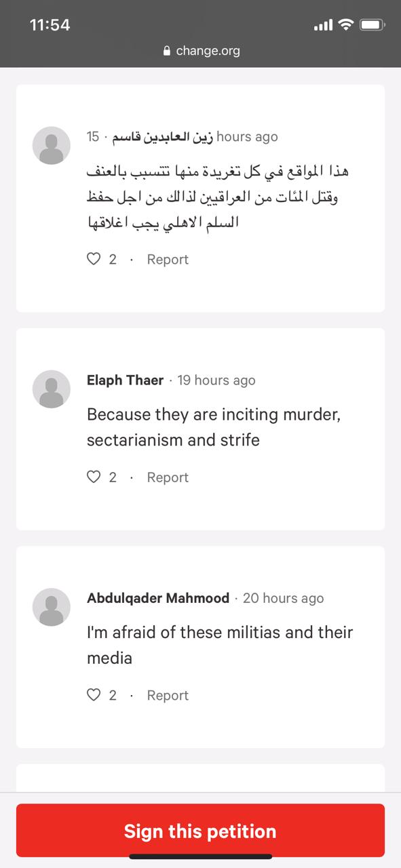
Task: Sign this petition
Action: coord(200,831)
